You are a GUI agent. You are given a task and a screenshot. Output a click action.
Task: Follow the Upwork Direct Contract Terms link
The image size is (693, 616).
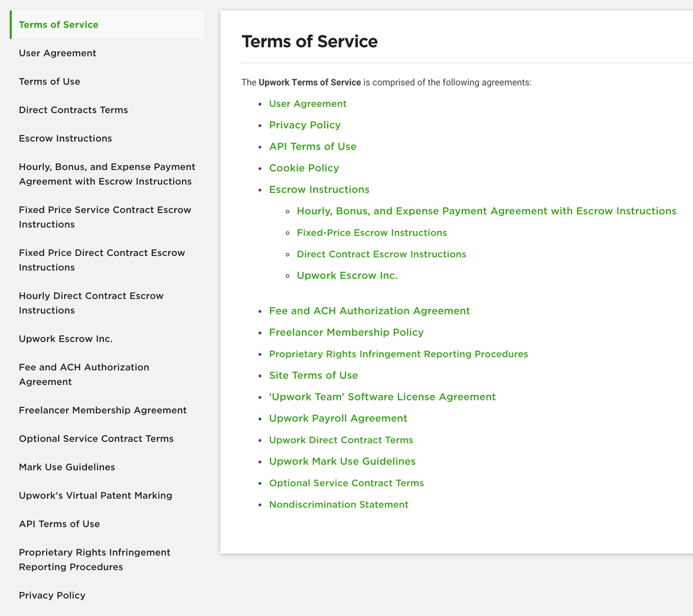(x=341, y=440)
